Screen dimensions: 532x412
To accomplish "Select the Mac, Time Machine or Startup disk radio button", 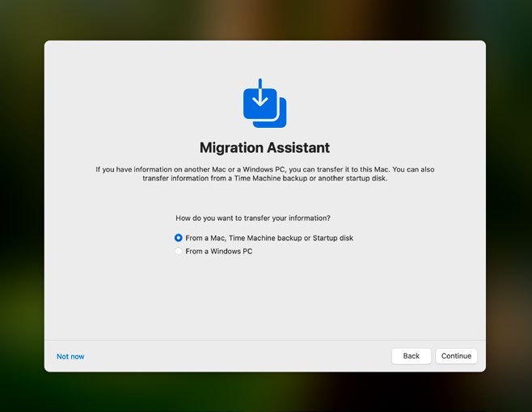I will pyautogui.click(x=179, y=238).
